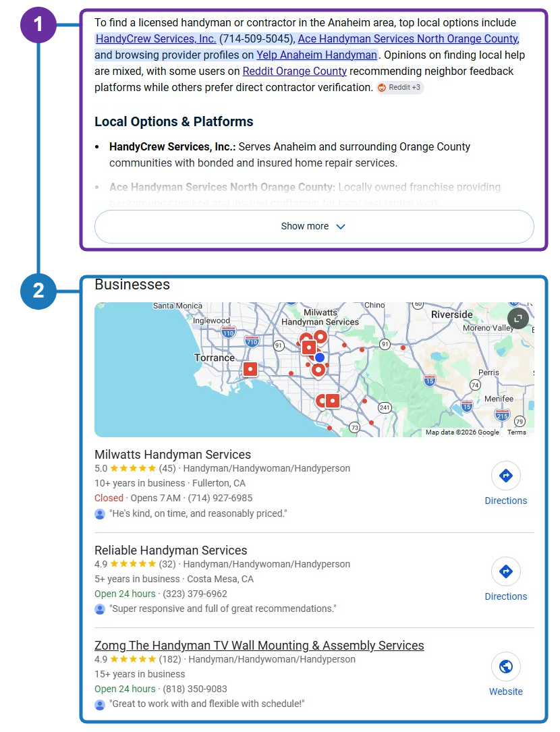
Task: Follow the Yelp Anaheim Handyman link
Action: (x=316, y=55)
